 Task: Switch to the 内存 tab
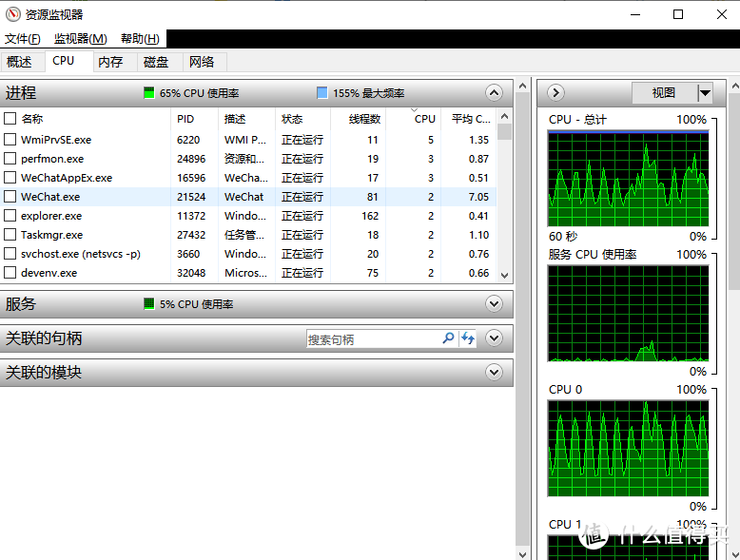point(114,62)
